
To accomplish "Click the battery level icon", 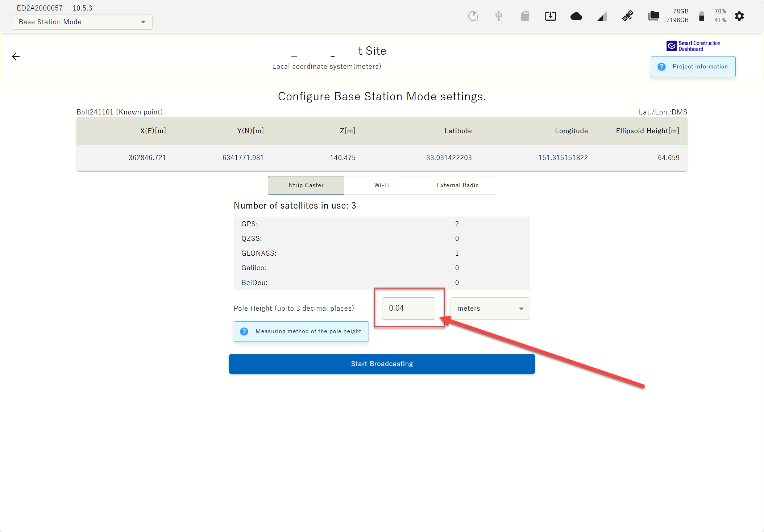I will click(x=702, y=16).
